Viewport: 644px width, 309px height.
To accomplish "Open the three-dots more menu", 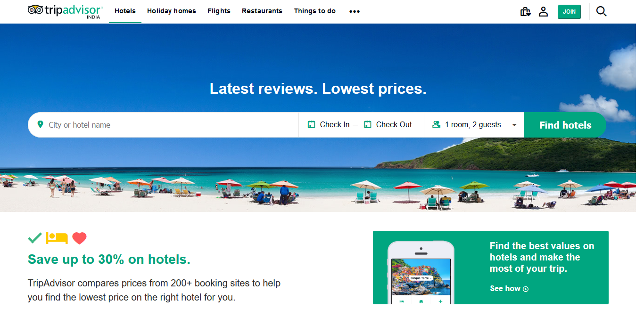I will (355, 11).
